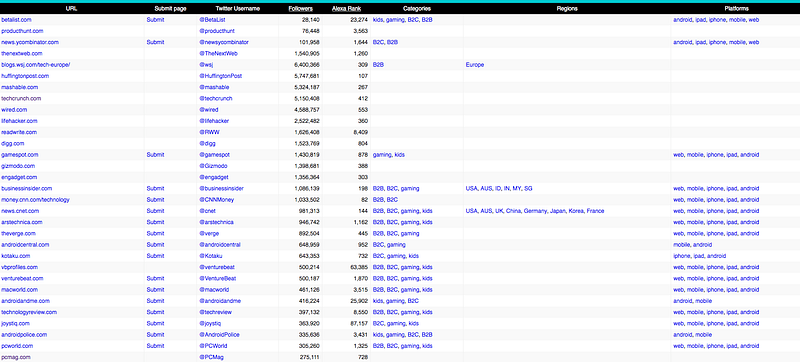The height and width of the screenshot is (362, 800).
Task: Open @RWW Twitter link
Action: 209,132
